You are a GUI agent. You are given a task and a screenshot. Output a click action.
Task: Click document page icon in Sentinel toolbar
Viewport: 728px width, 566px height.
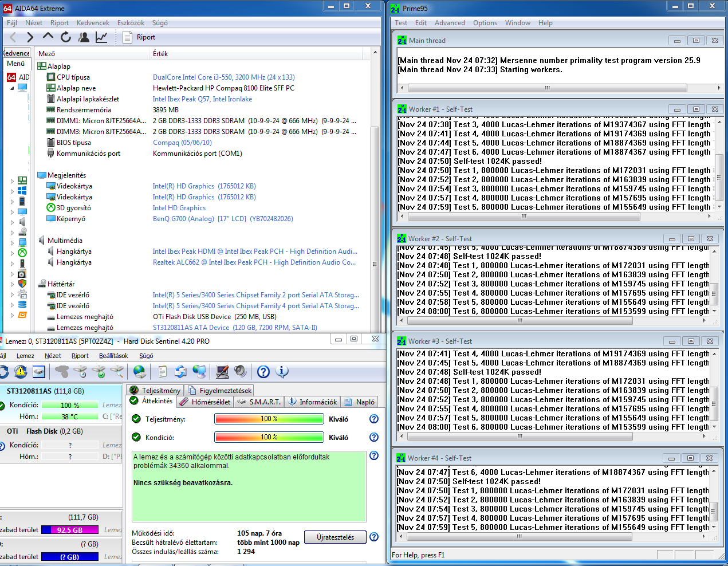coord(163,372)
